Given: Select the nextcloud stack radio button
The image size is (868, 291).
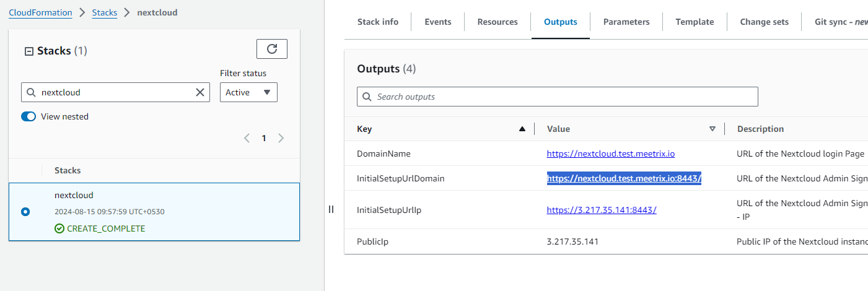Looking at the screenshot, I should (x=25, y=212).
